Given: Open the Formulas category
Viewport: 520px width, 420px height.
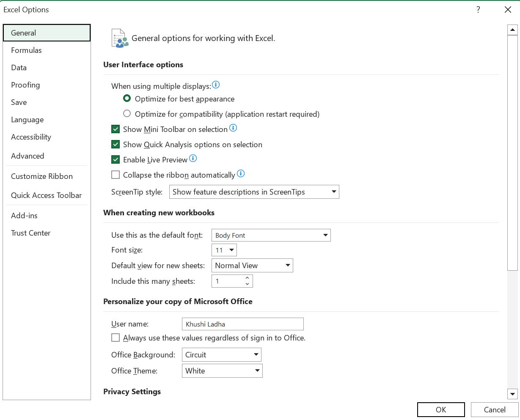Looking at the screenshot, I should point(47,50).
